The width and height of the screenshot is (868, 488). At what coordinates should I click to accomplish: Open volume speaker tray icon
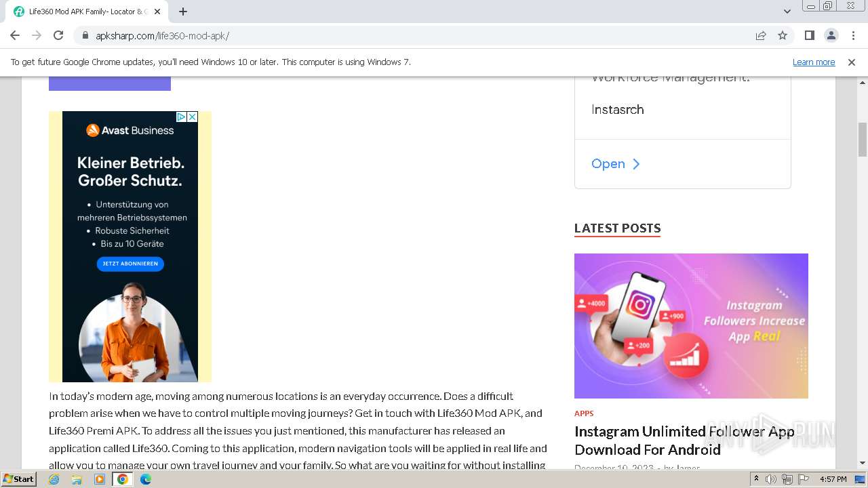pyautogui.click(x=771, y=479)
